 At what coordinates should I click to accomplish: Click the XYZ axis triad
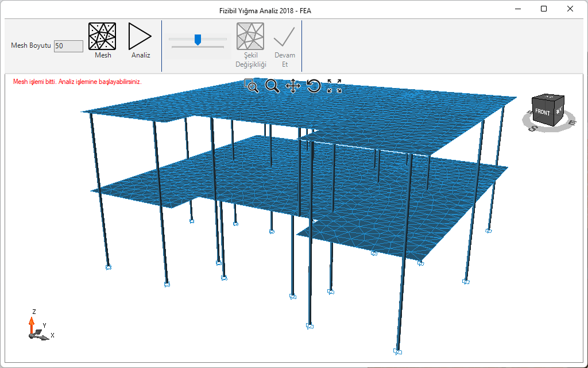(x=36, y=328)
